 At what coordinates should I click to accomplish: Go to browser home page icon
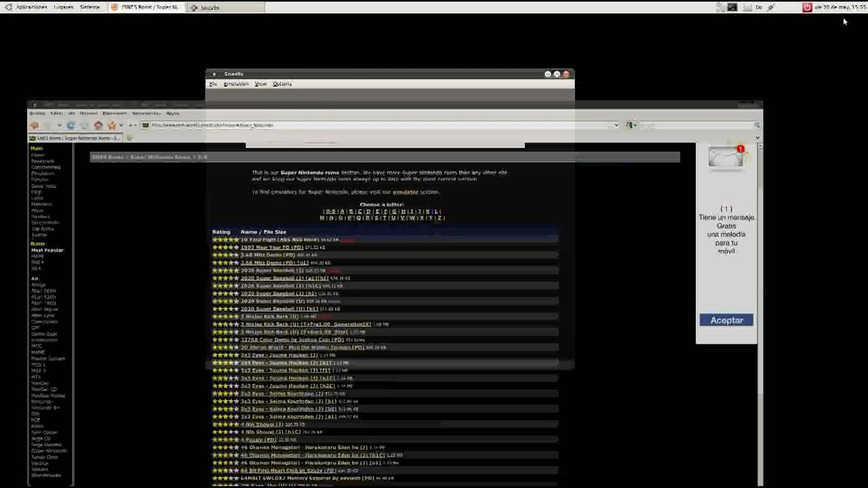98,125
